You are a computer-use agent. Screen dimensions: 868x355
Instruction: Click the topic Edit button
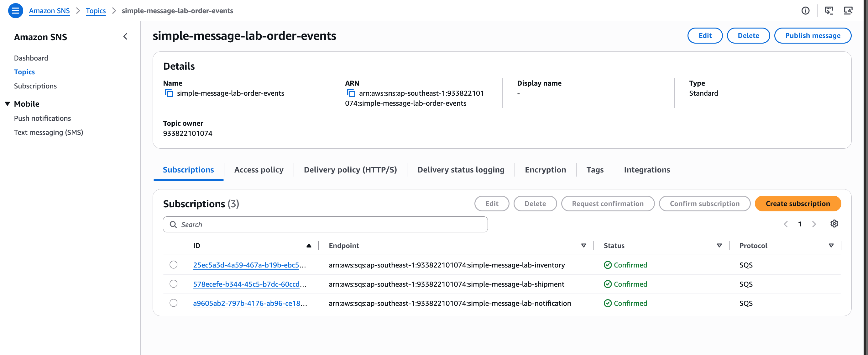point(704,35)
